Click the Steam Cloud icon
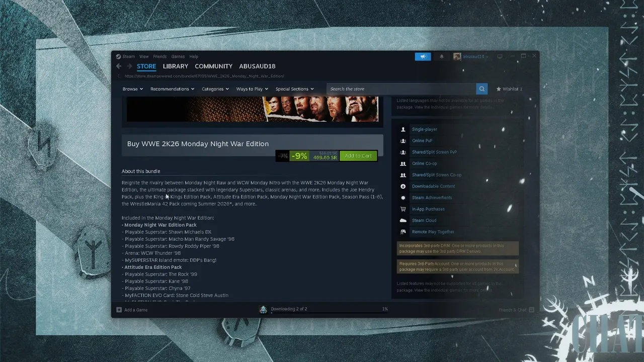Screen dimensions: 644x362 click(403, 220)
